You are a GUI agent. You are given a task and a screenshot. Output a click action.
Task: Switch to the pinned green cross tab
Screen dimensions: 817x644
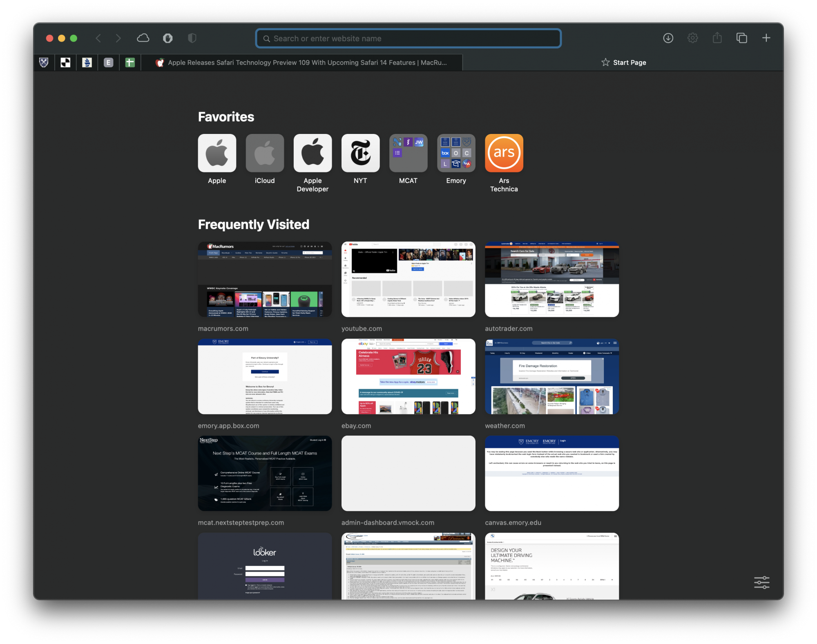[x=130, y=62]
